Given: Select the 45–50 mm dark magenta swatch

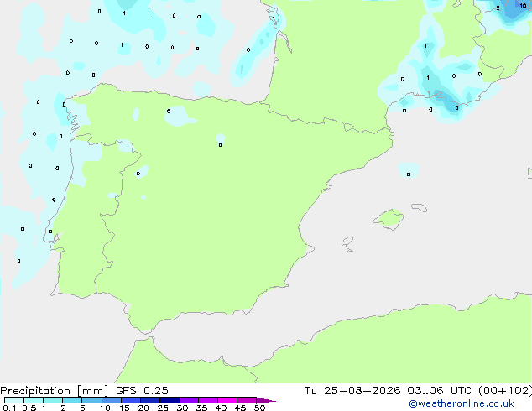Looking at the screenshot, I should tap(247, 400).
